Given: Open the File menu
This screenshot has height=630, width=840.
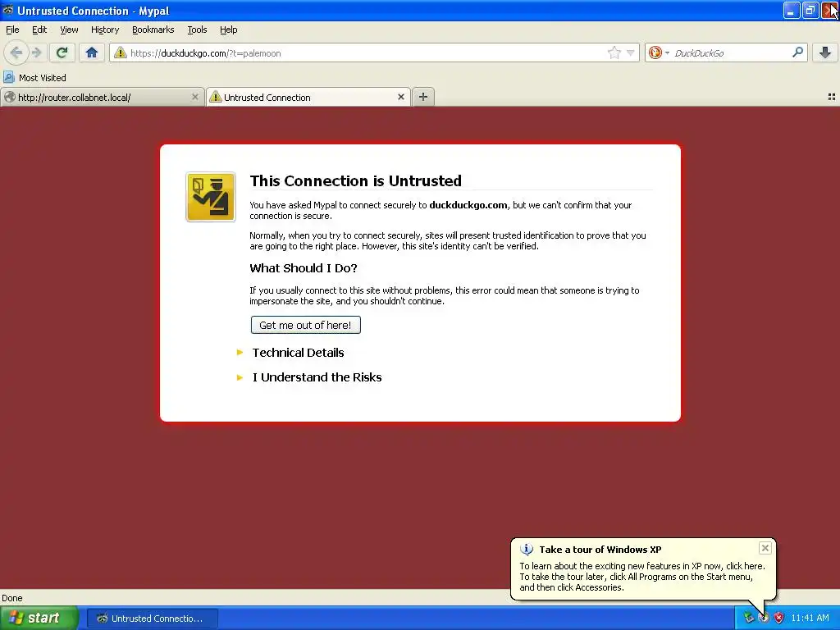Looking at the screenshot, I should 12,30.
